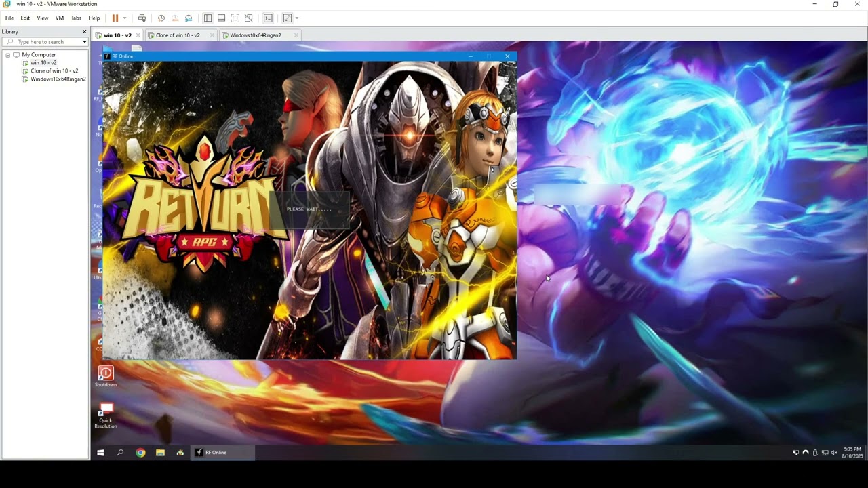Open the VM menu
This screenshot has width=868, height=488.
(x=60, y=18)
